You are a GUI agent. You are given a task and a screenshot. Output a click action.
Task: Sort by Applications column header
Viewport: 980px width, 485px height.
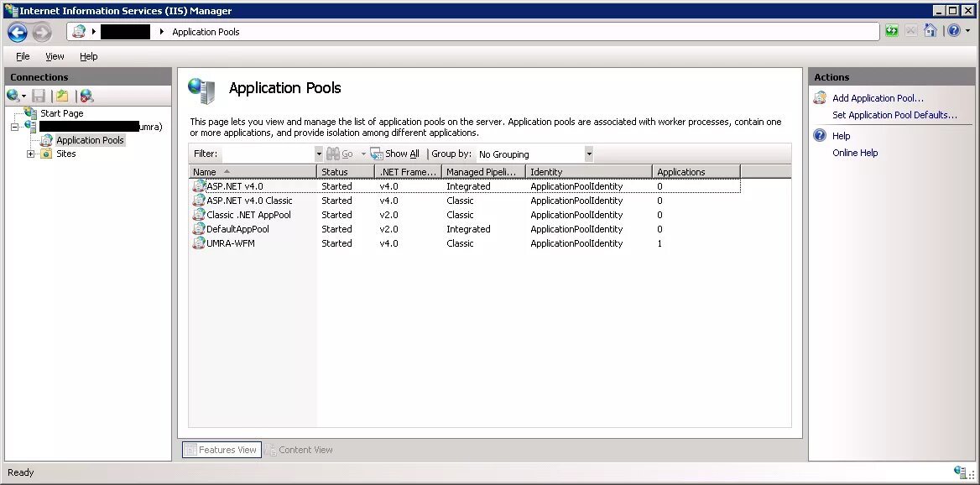[x=696, y=172]
